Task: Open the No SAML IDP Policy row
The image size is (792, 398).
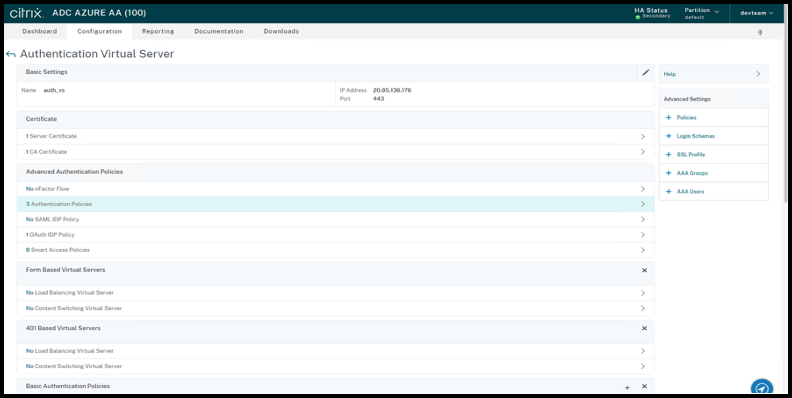Action: (335, 219)
